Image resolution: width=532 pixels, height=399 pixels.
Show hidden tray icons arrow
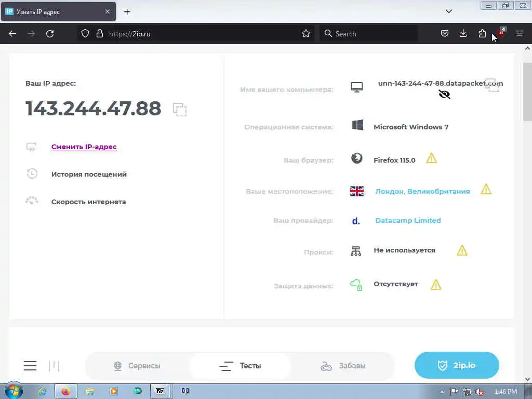coord(442,392)
